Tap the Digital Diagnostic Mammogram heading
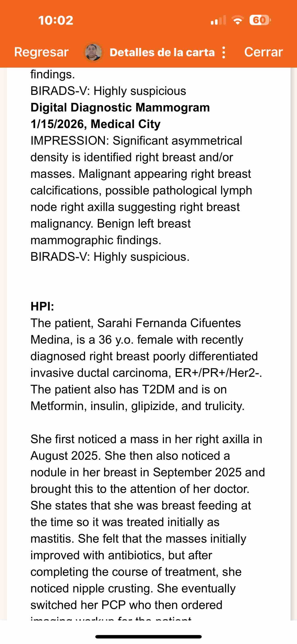297x644 pixels. point(120,108)
